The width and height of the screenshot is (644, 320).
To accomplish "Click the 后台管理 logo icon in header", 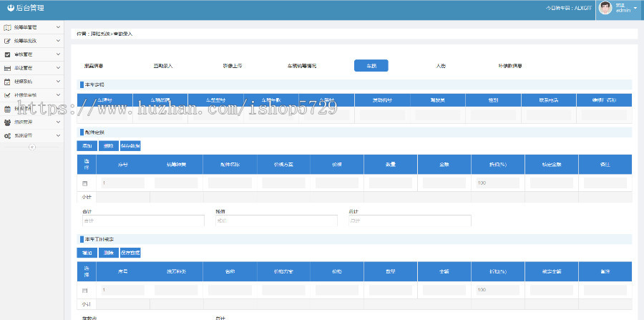I will [11, 8].
